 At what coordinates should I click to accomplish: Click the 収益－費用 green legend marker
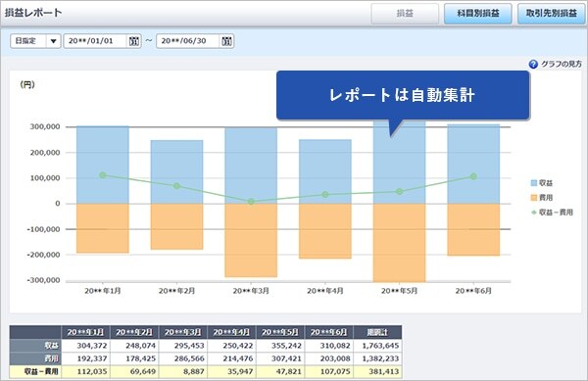534,213
